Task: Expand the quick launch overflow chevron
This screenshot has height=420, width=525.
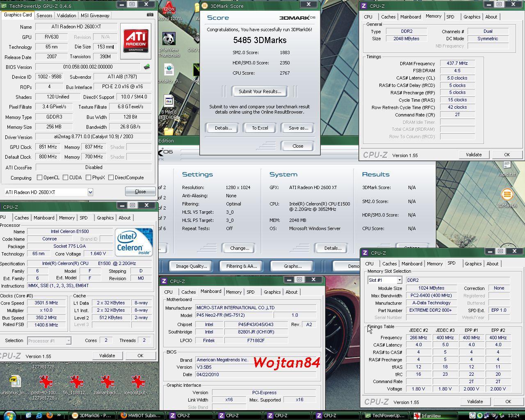Action: tap(59, 415)
